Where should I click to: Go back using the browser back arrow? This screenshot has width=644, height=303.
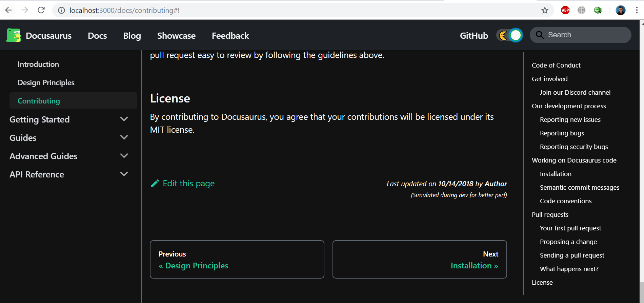click(x=8, y=10)
